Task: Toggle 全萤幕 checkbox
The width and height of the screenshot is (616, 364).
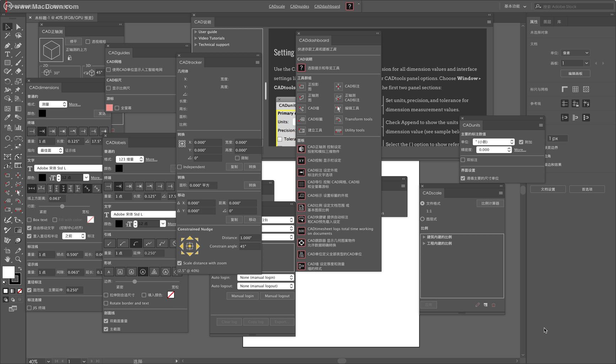Action: coord(117,108)
